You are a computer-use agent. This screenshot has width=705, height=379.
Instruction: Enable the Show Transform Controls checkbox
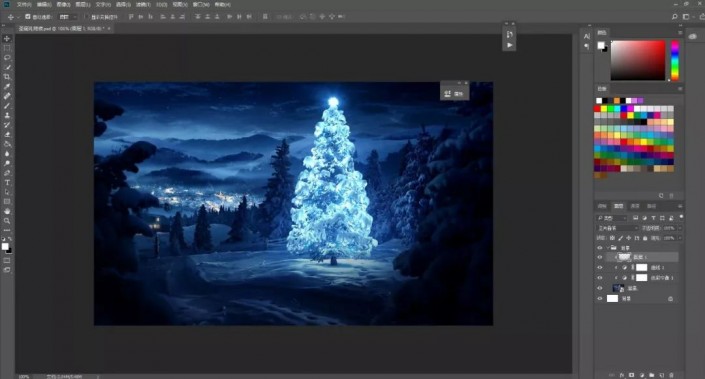click(86, 17)
